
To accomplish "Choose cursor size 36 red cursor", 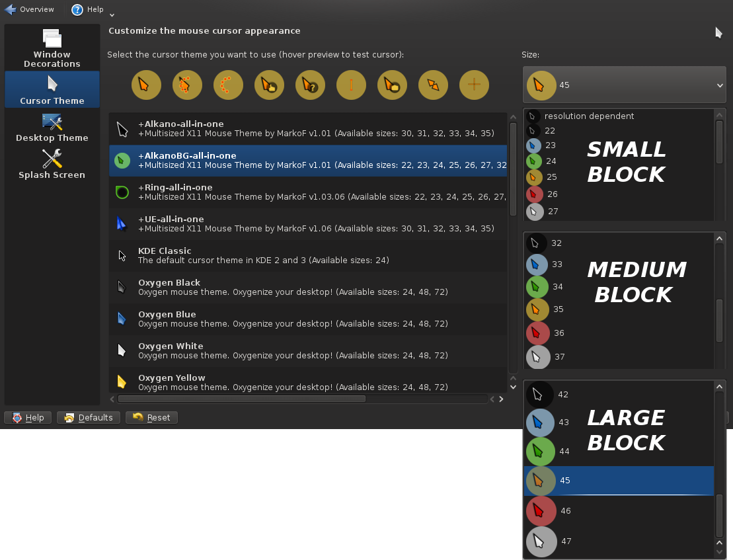I will click(619, 333).
